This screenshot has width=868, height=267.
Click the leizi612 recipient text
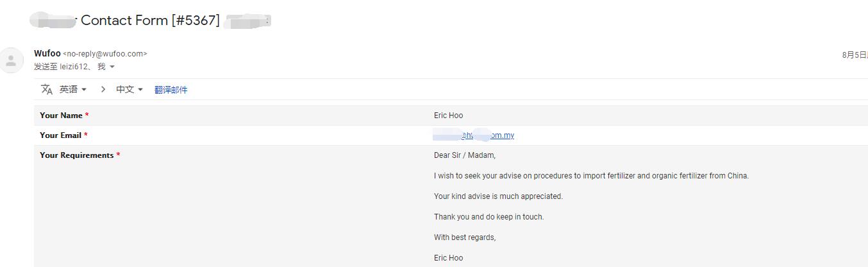click(x=73, y=67)
